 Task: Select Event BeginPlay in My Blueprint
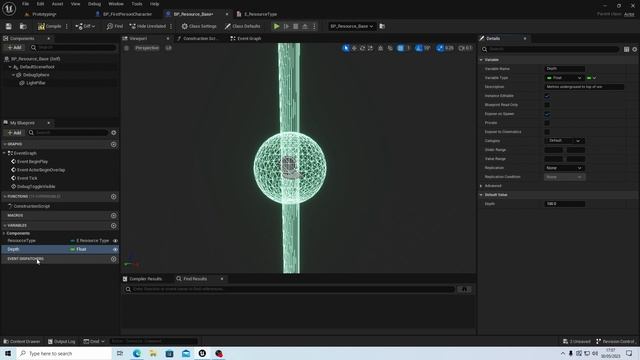pyautogui.click(x=32, y=162)
